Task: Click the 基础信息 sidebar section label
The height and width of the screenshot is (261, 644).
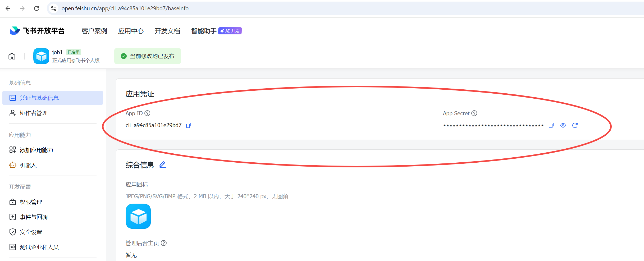Action: [20, 83]
